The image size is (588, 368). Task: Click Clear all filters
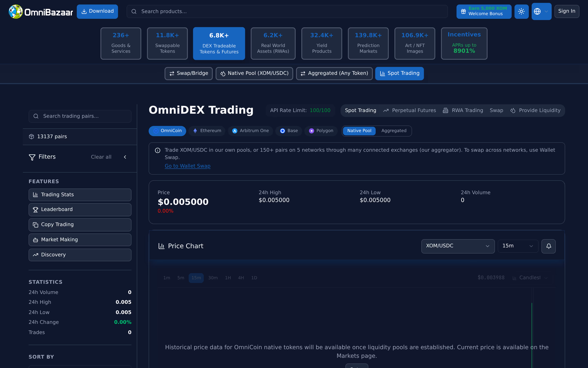101,157
